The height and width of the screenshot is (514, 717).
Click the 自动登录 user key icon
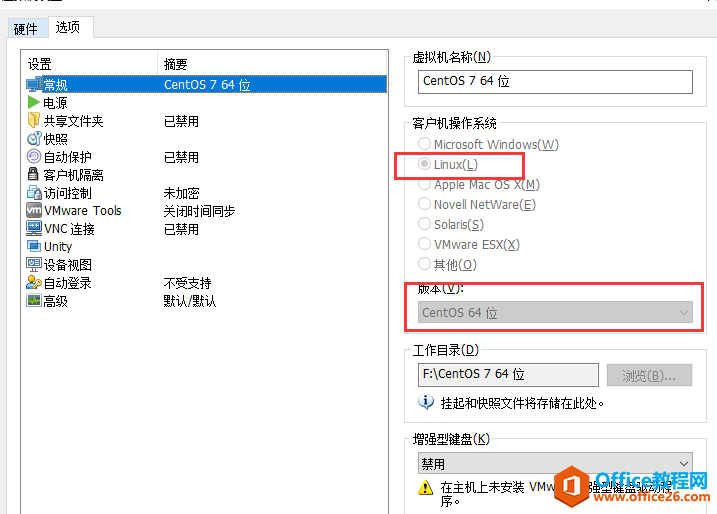point(34,283)
